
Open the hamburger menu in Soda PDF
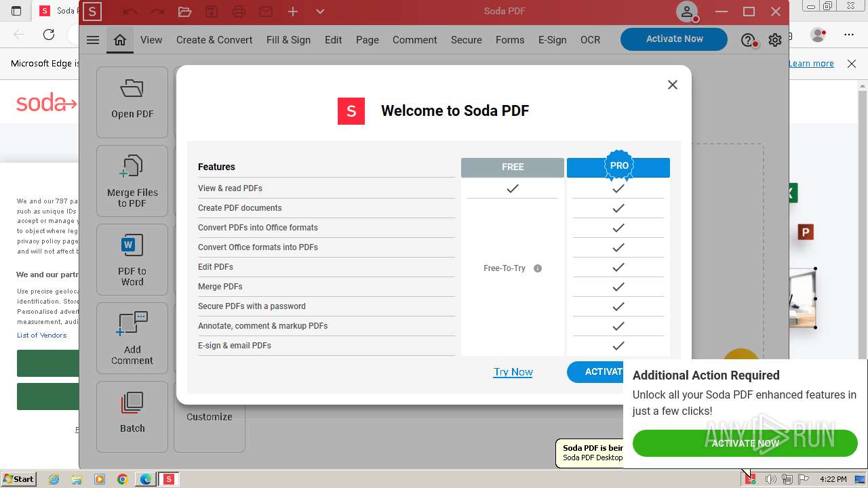point(93,40)
